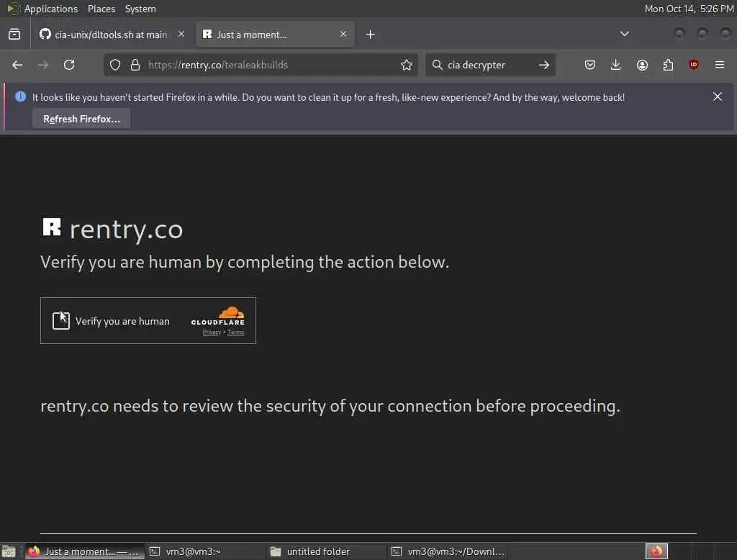The width and height of the screenshot is (737, 560).
Task: Click the 'cia decrypter' search box
Action: tap(489, 65)
